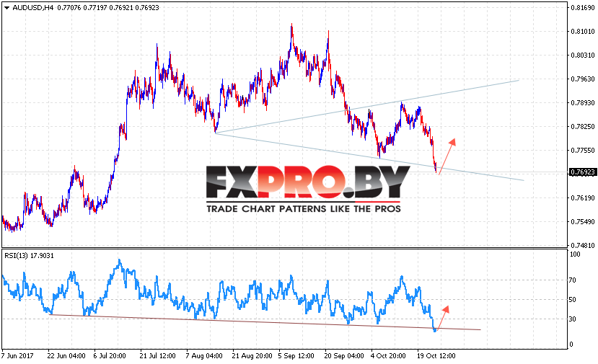
Task: Click the 0.74810 price scale value
Action: pyautogui.click(x=583, y=246)
